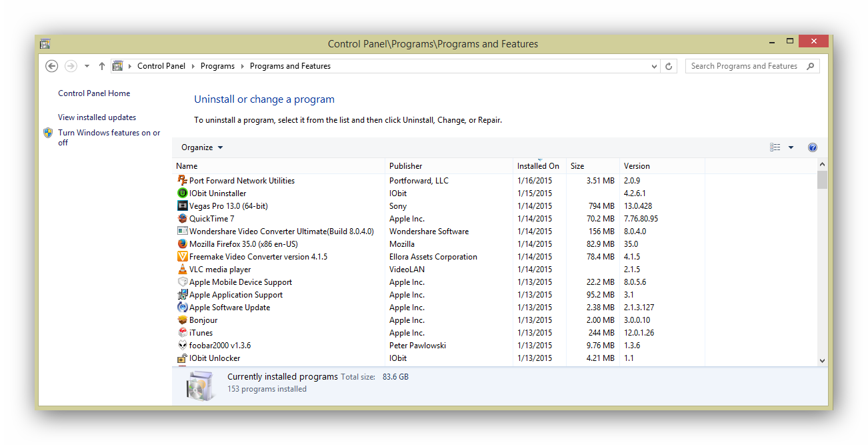Click the window system icon in title bar
Image resolution: width=868 pixels, height=445 pixels.
45,44
